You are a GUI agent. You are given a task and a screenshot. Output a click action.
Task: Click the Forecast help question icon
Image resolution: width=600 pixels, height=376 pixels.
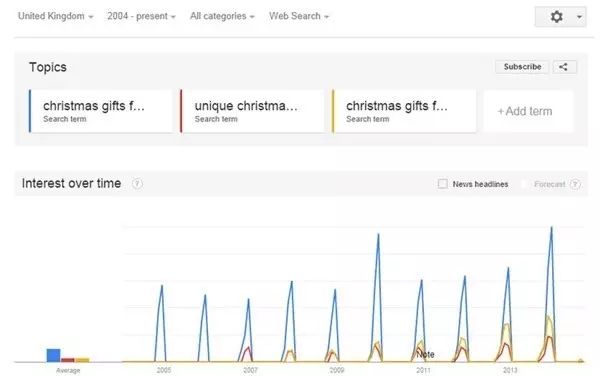click(x=575, y=184)
